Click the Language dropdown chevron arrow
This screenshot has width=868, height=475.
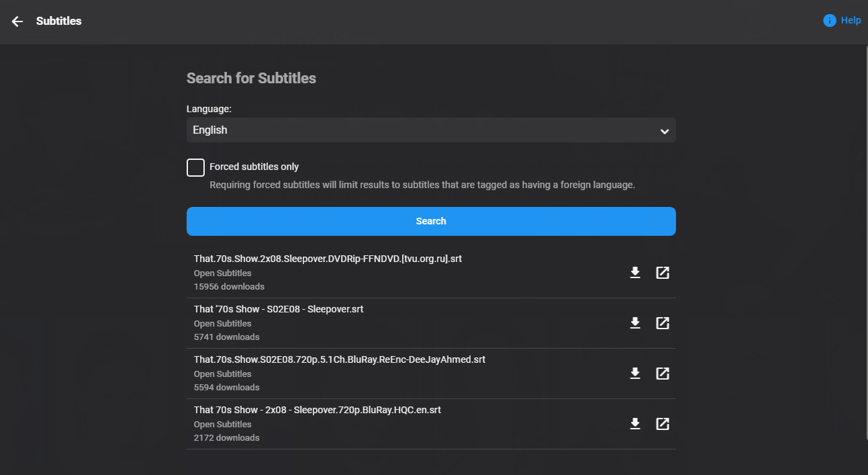pyautogui.click(x=664, y=131)
